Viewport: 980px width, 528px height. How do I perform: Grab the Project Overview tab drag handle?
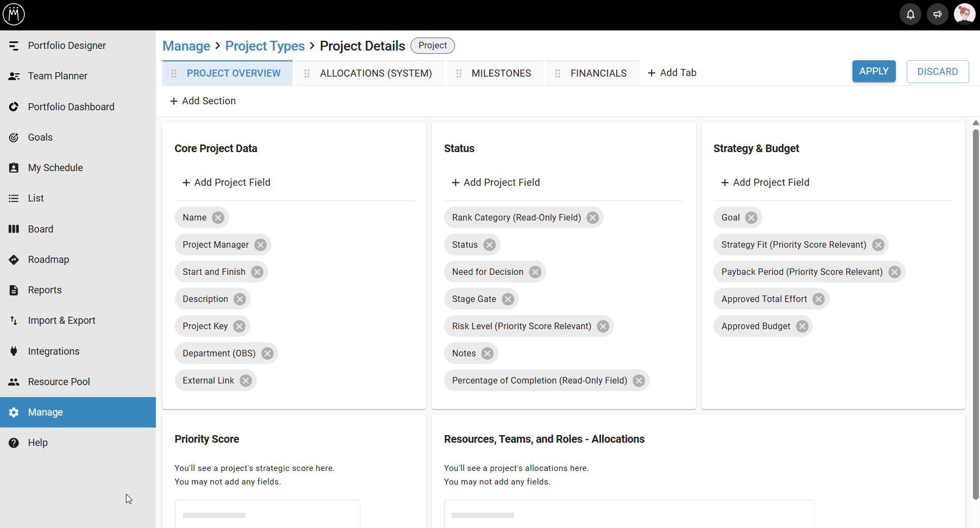pos(174,73)
